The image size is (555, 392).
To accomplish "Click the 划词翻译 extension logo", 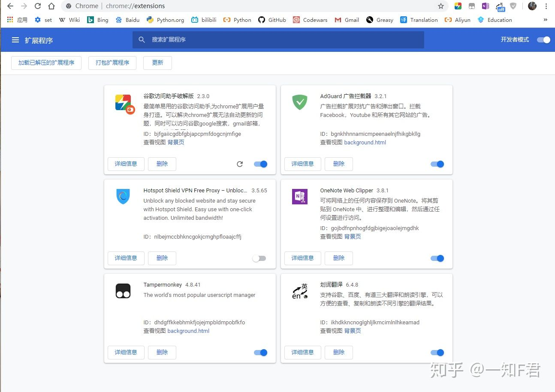I will (300, 291).
